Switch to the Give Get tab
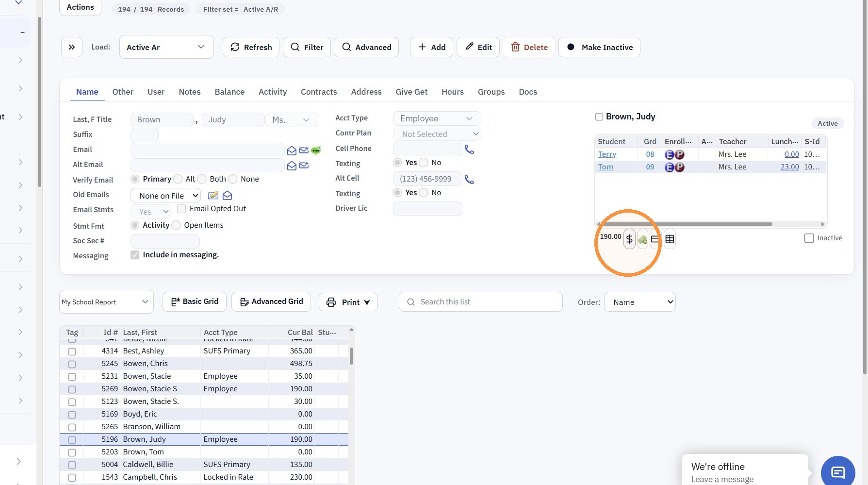 pyautogui.click(x=411, y=92)
